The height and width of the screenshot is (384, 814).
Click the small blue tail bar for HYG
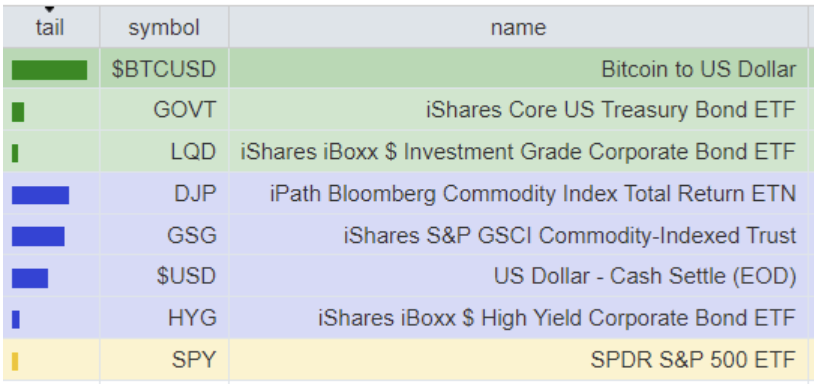(16, 319)
